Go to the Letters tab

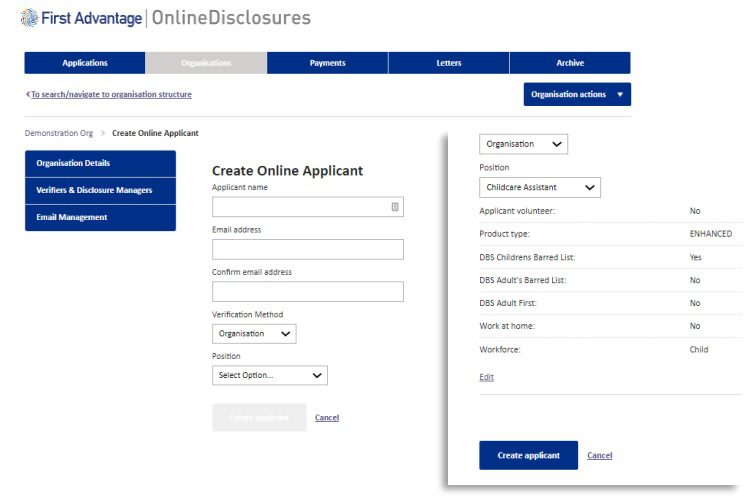click(449, 63)
